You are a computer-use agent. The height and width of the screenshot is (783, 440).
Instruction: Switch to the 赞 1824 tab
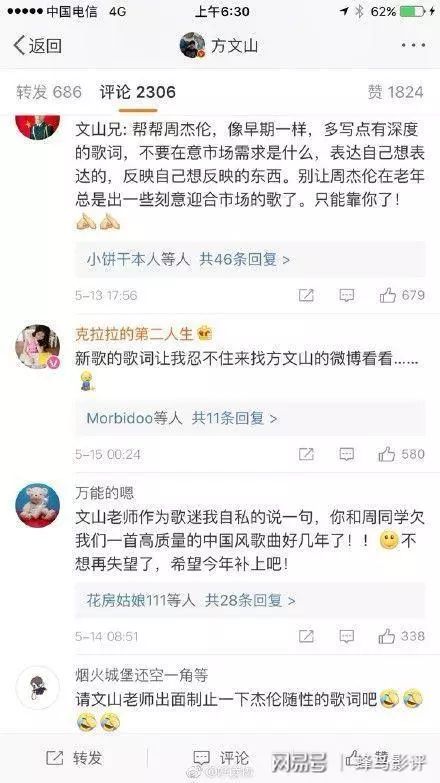[x=396, y=92]
